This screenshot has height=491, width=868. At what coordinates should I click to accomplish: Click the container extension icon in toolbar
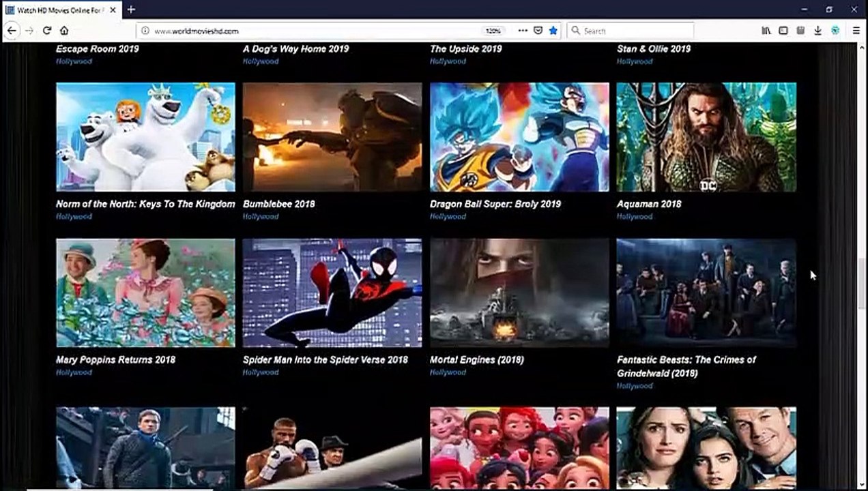pos(800,31)
